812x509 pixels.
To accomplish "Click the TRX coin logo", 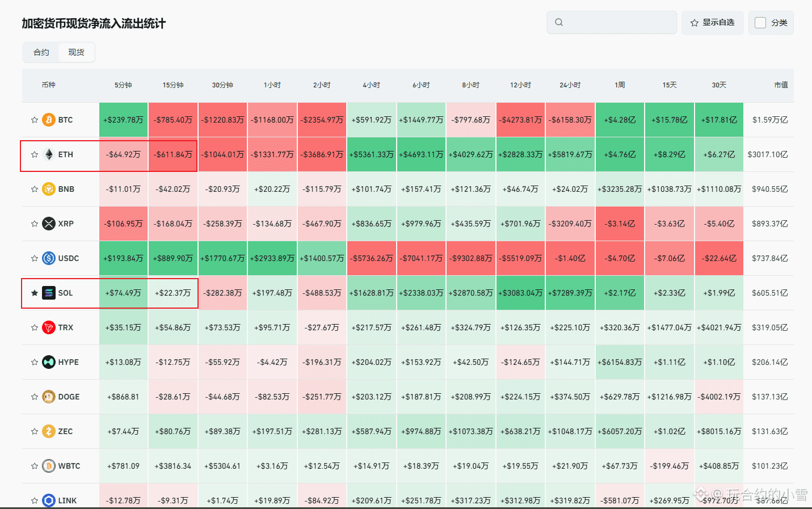I will (49, 327).
